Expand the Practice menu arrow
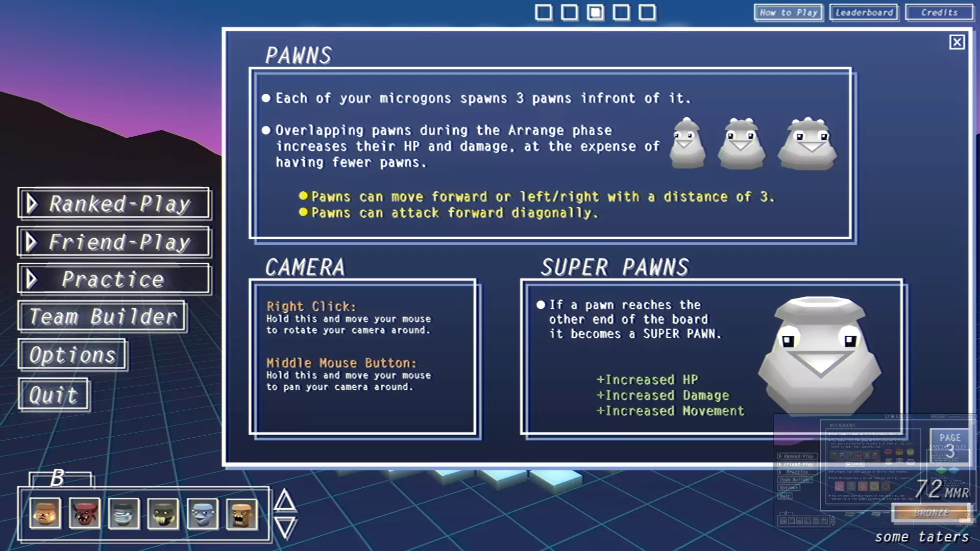Viewport: 980px width, 551px height. [x=32, y=279]
